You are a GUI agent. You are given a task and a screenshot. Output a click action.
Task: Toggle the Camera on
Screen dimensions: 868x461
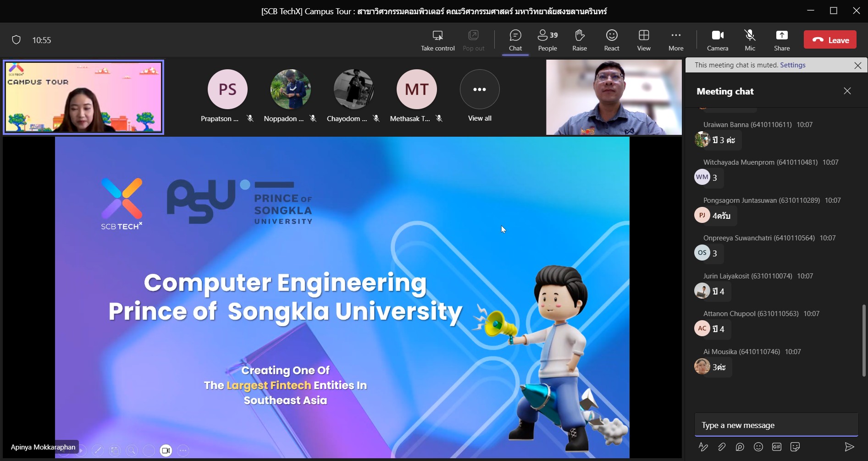tap(717, 40)
